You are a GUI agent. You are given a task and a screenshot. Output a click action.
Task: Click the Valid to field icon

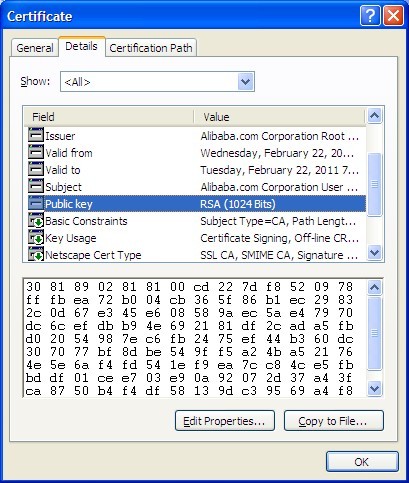tap(36, 169)
